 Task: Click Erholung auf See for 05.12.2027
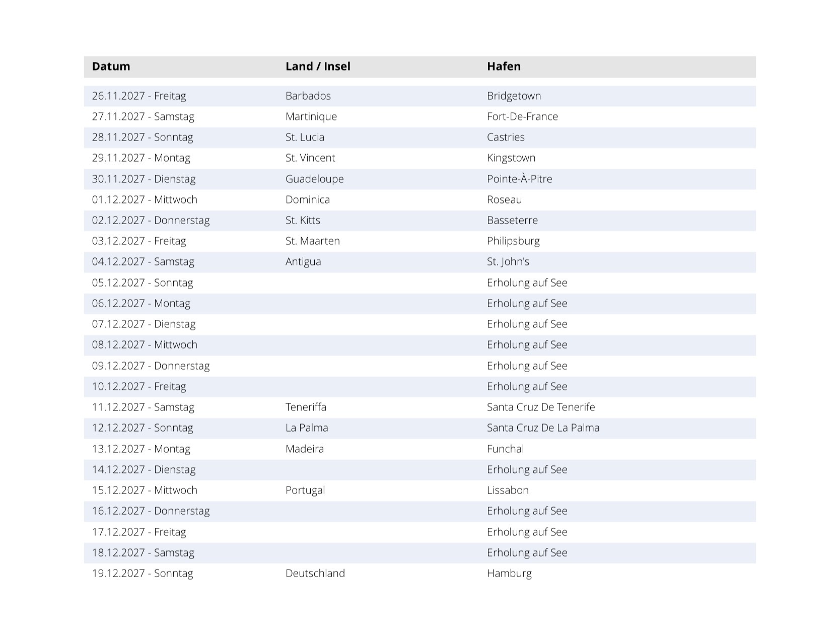[527, 283]
